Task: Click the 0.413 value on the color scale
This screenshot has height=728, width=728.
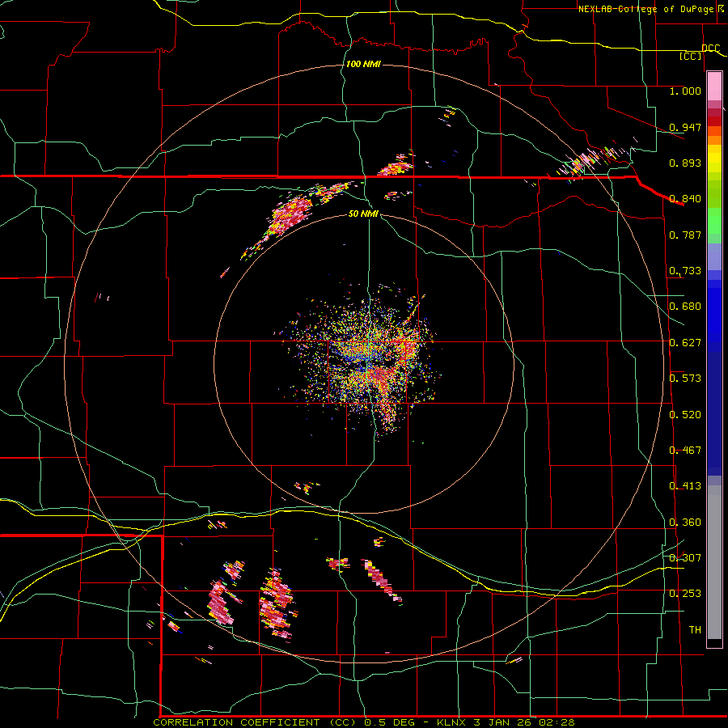Action: pyautogui.click(x=685, y=486)
